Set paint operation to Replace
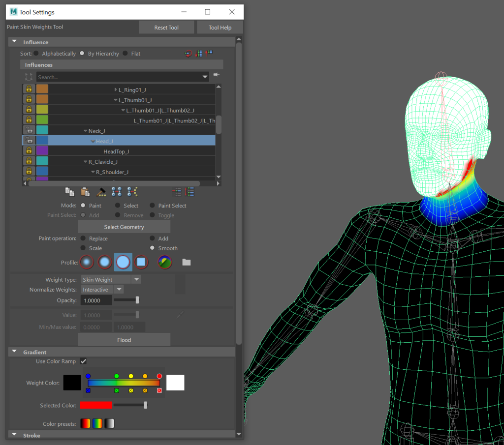 (x=83, y=238)
